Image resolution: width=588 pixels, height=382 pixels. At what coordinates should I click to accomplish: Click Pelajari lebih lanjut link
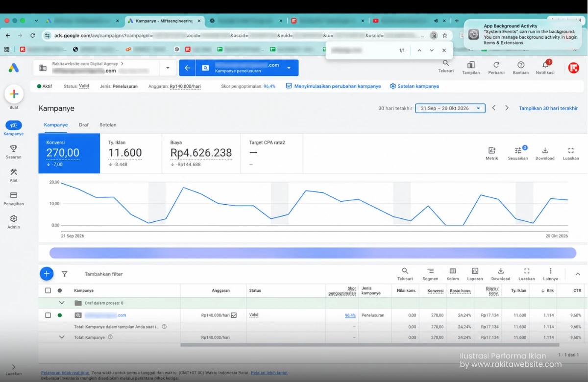pyautogui.click(x=269, y=373)
